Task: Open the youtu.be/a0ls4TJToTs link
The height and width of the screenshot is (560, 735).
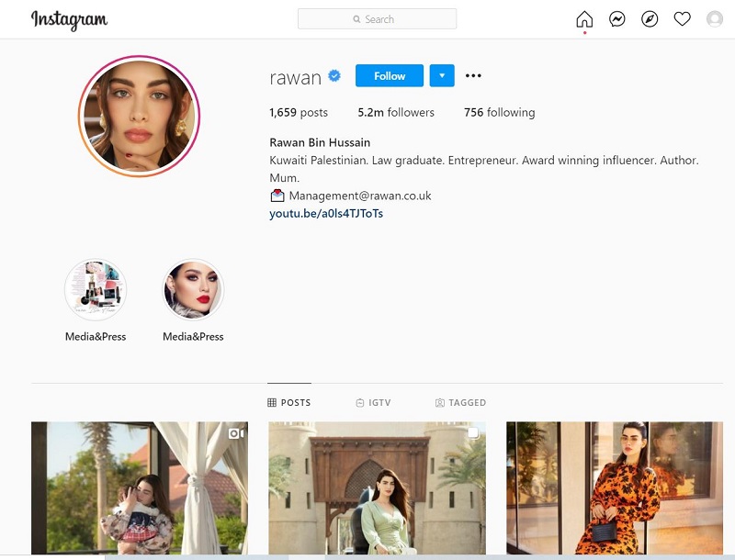Action: tap(326, 214)
